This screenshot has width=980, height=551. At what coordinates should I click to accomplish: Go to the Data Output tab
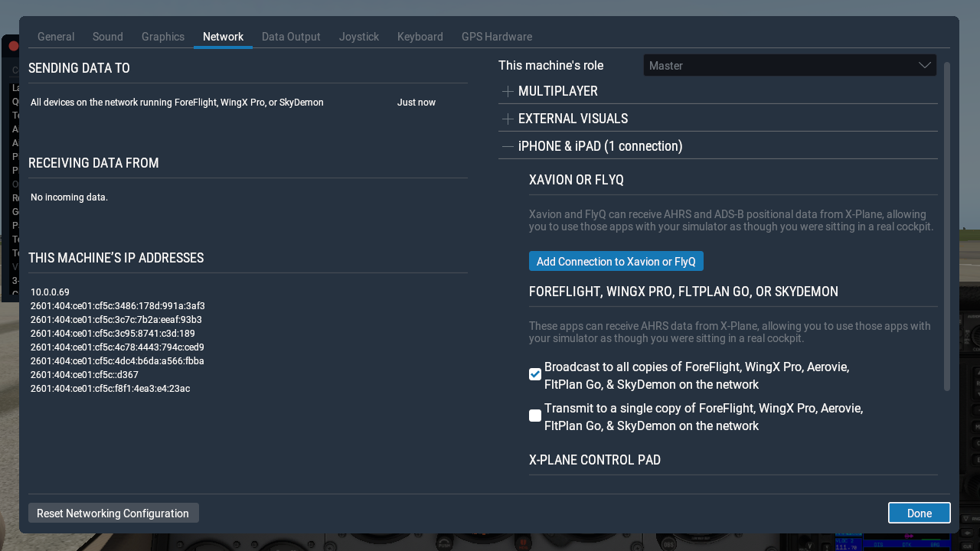pyautogui.click(x=291, y=37)
